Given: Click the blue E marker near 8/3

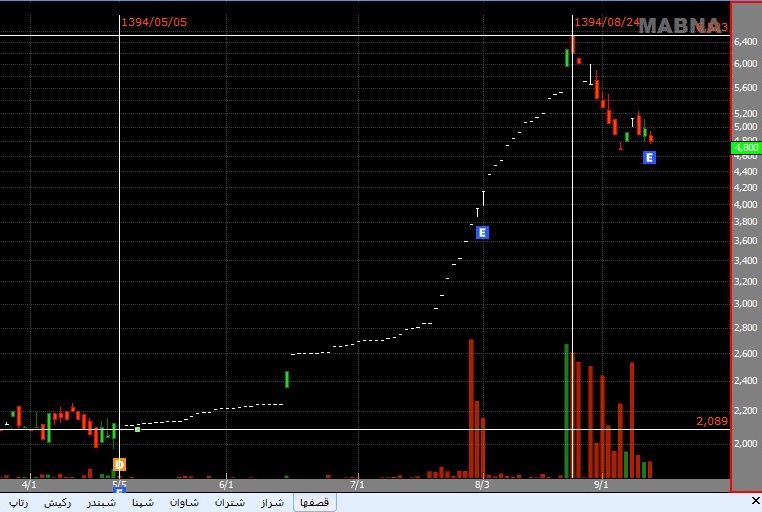Looking at the screenshot, I should click(482, 232).
